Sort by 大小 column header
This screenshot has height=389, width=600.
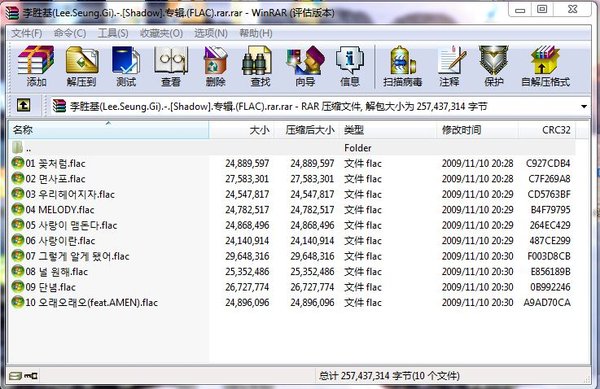(x=242, y=130)
